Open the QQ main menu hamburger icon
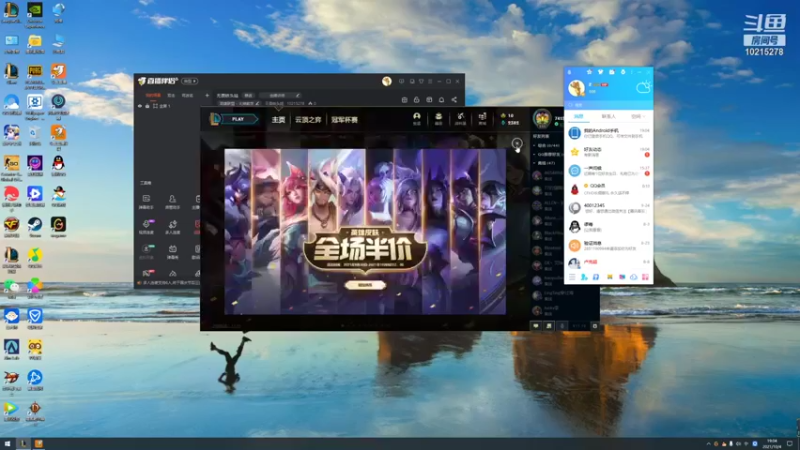Viewport: 800px width, 450px height. 572,277
